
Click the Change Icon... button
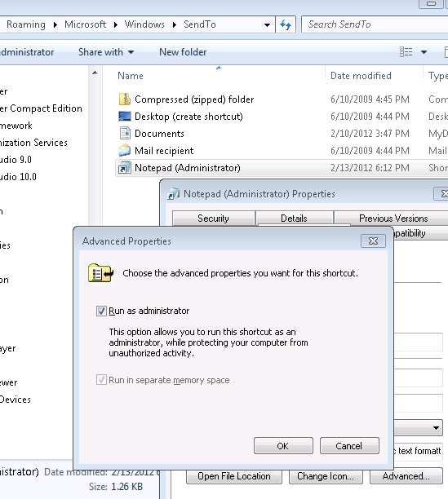click(x=326, y=476)
